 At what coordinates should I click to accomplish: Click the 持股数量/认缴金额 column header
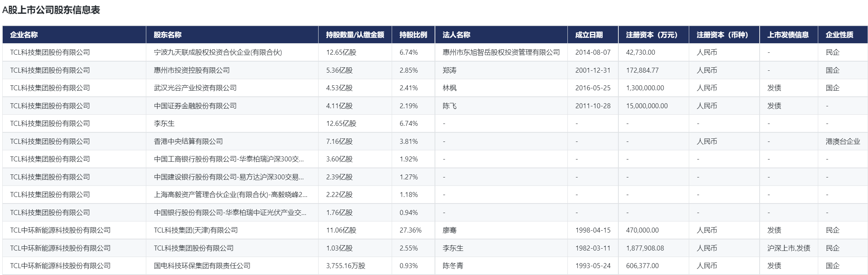[355, 35]
